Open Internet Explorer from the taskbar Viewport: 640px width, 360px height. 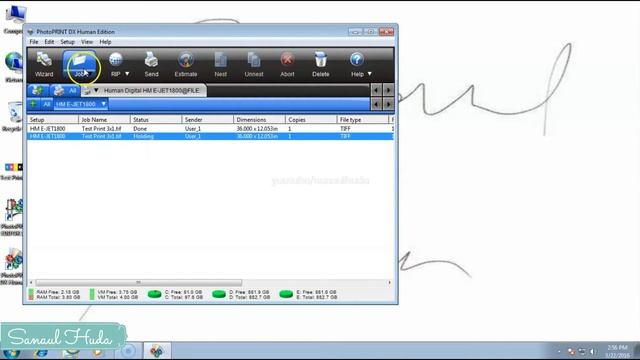[41, 353]
